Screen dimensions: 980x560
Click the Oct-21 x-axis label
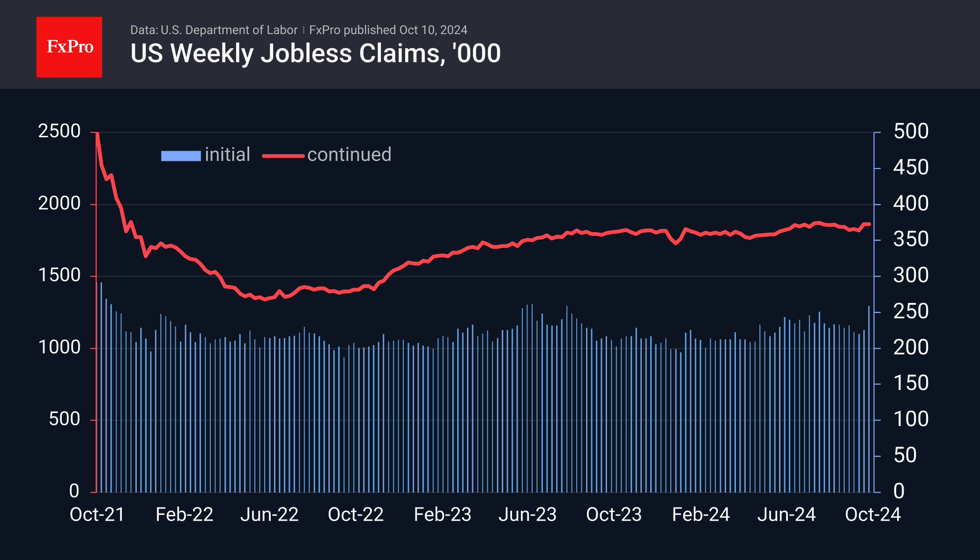pyautogui.click(x=97, y=515)
